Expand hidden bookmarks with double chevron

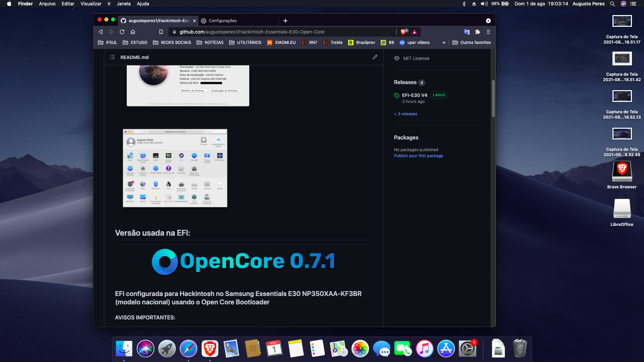pyautogui.click(x=444, y=43)
